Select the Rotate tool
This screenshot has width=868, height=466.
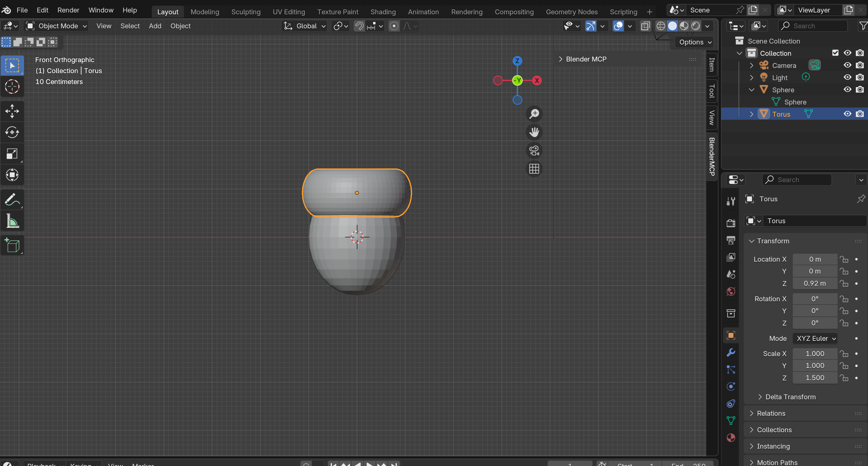[x=12, y=132]
